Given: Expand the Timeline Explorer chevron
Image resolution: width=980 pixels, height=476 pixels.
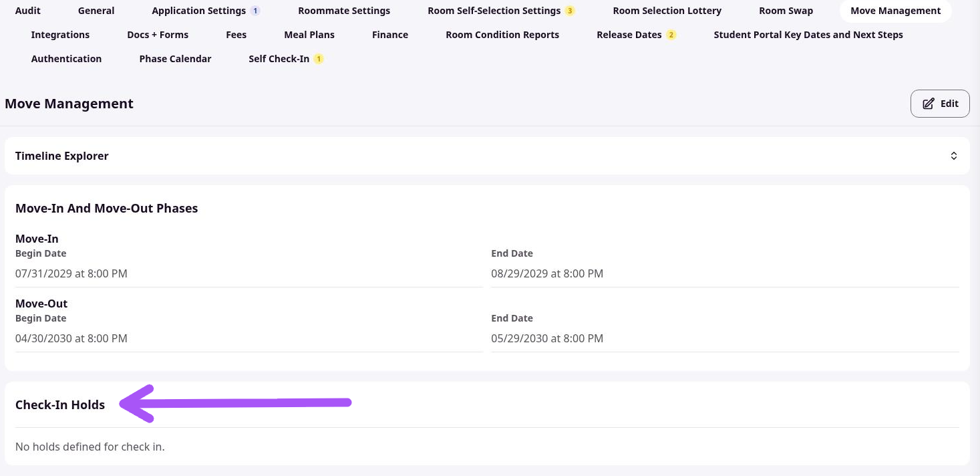Looking at the screenshot, I should [954, 156].
